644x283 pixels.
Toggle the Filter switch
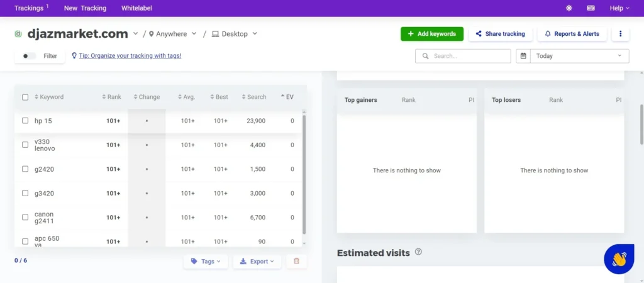coord(28,56)
